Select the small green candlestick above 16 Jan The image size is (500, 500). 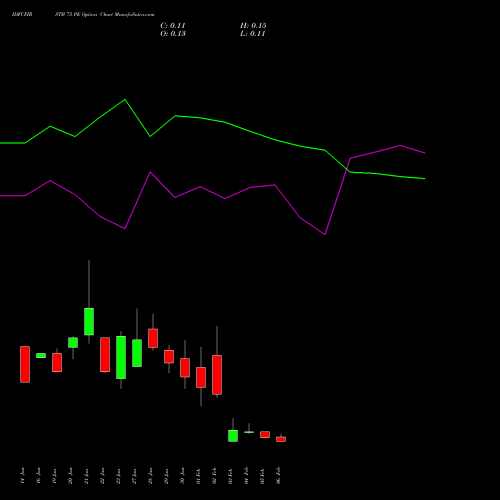click(x=41, y=356)
